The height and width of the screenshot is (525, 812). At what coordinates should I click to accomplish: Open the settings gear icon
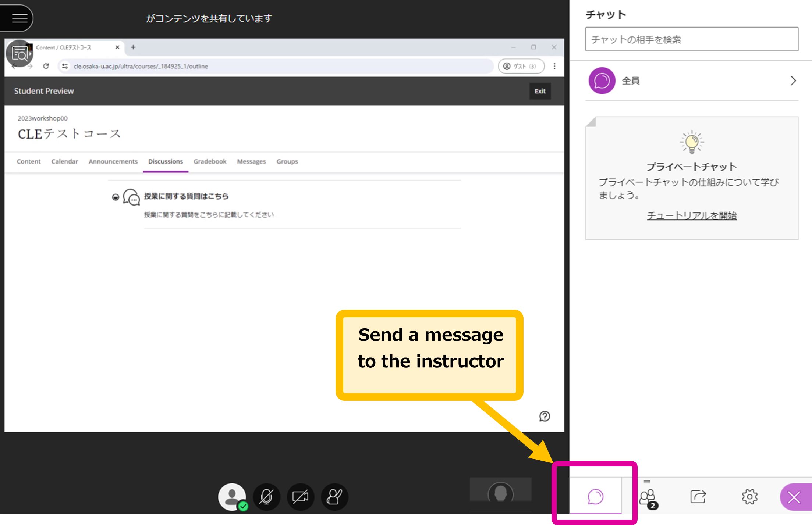pos(749,497)
